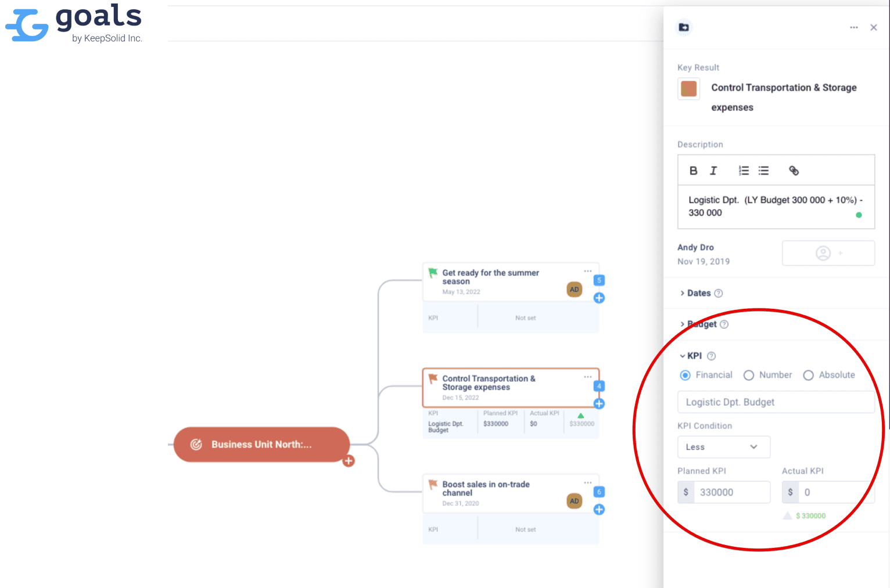Open the three-dot panel options menu
Image resolution: width=890 pixels, height=588 pixels.
[x=853, y=27]
